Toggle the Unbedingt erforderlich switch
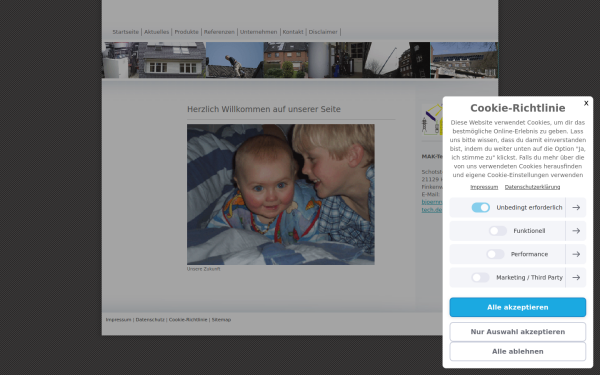The width and height of the screenshot is (600, 375). coord(481,207)
